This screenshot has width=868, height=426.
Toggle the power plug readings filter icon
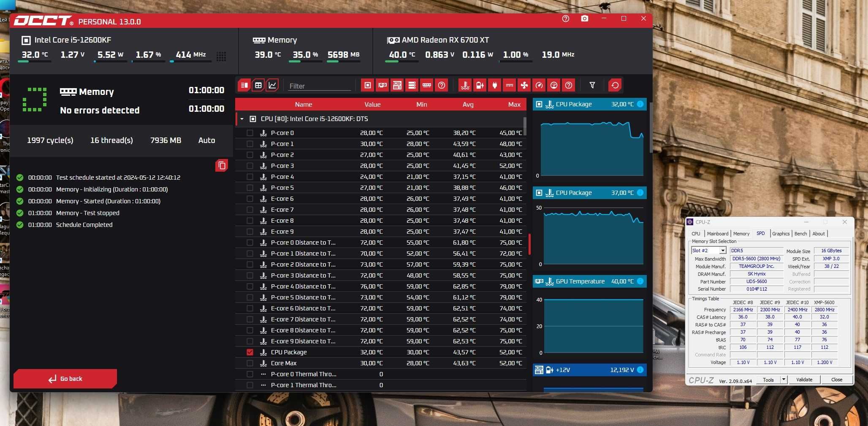click(x=495, y=85)
